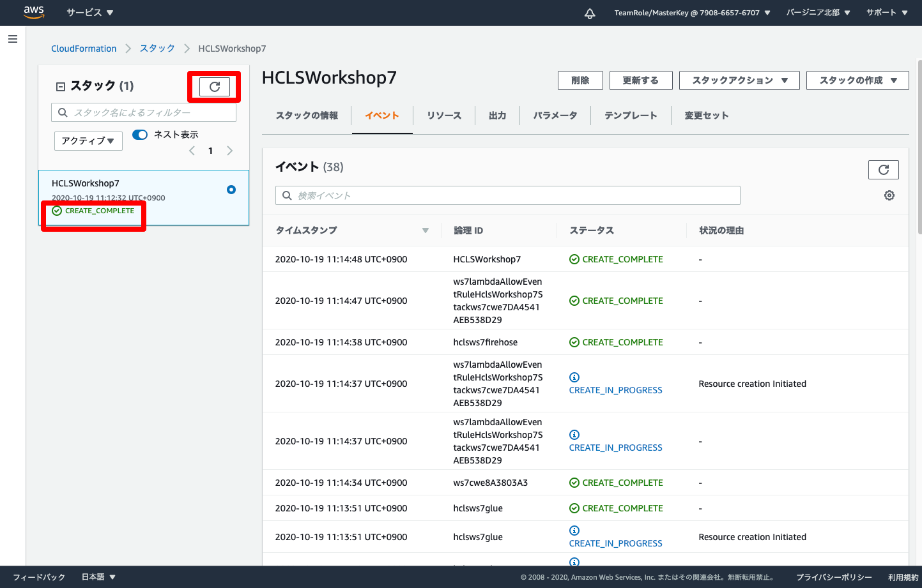Expand the Stack actions dropdown

click(739, 80)
